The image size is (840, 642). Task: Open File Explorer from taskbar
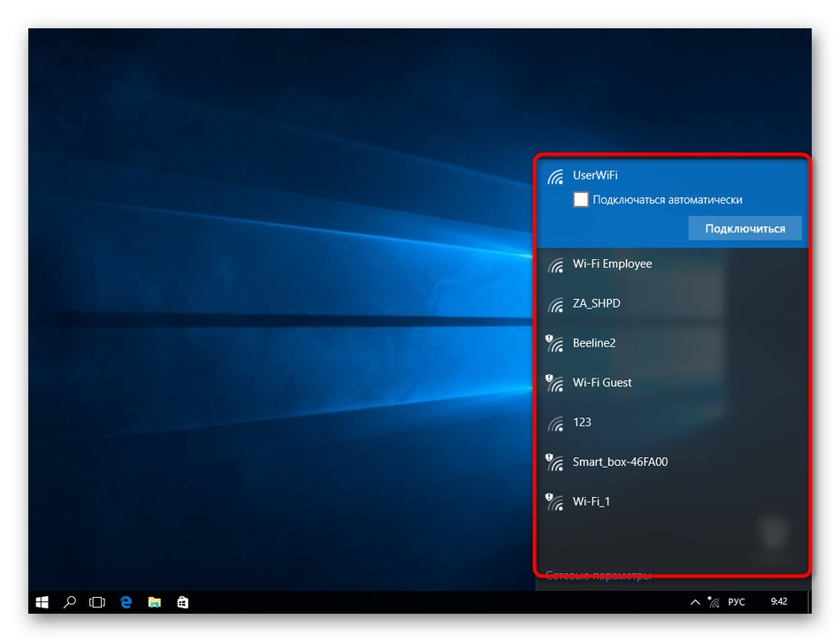point(154,602)
